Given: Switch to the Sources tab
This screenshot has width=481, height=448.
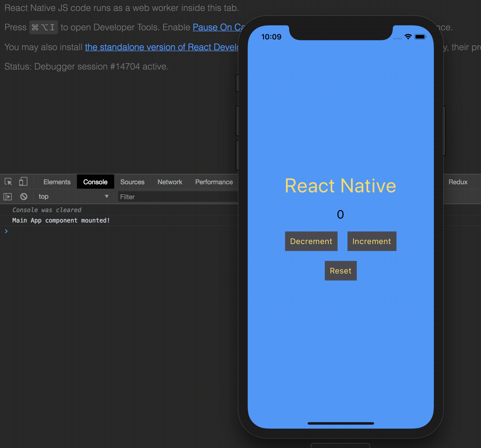Looking at the screenshot, I should (x=132, y=182).
